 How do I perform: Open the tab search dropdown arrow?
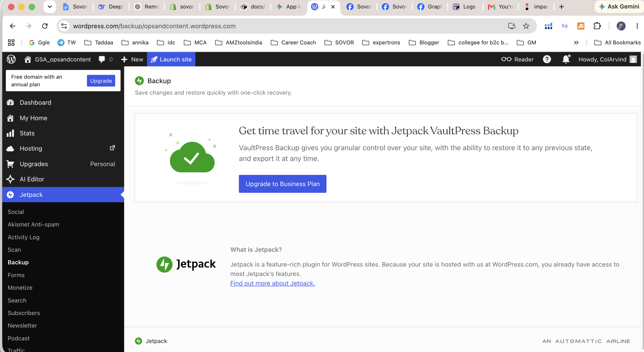click(50, 7)
